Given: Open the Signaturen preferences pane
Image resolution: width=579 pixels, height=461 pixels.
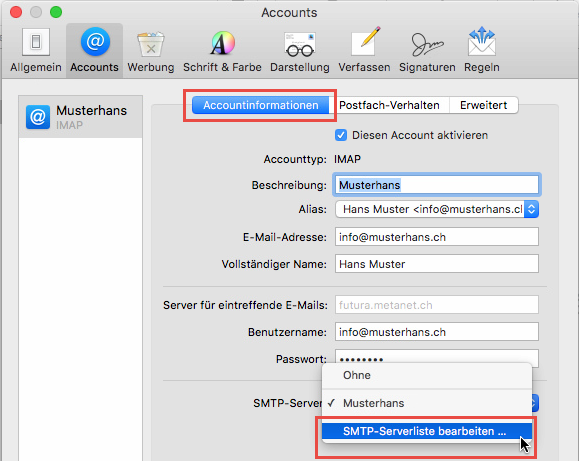Looking at the screenshot, I should pyautogui.click(x=427, y=50).
